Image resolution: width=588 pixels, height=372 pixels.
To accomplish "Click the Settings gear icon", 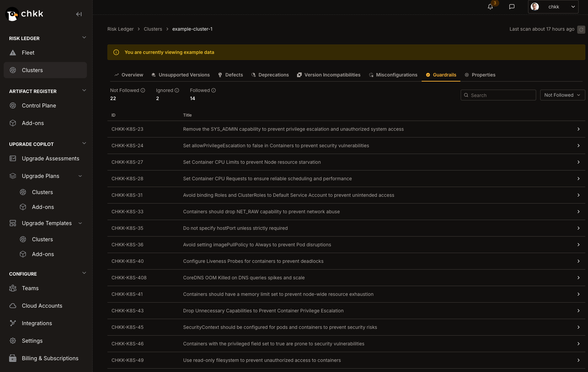I will tap(13, 341).
